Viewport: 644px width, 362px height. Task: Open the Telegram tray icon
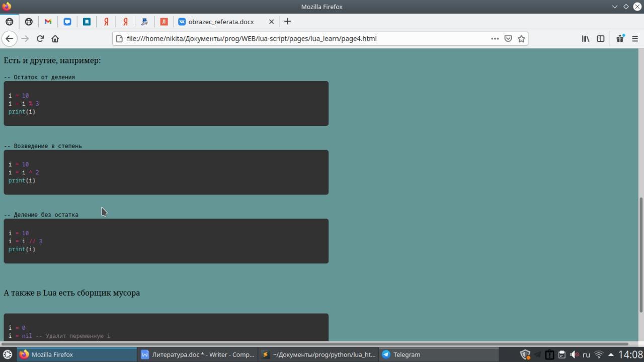[538, 354]
